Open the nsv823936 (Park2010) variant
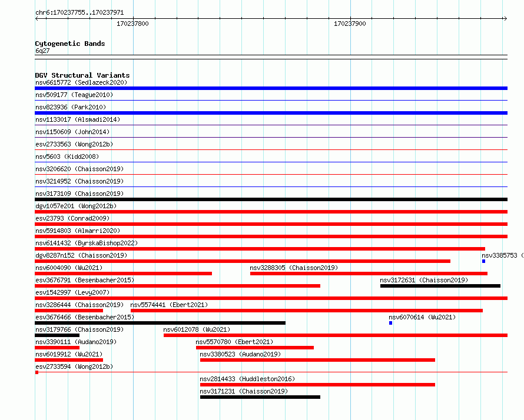The width and height of the screenshot is (524, 420). (x=71, y=107)
